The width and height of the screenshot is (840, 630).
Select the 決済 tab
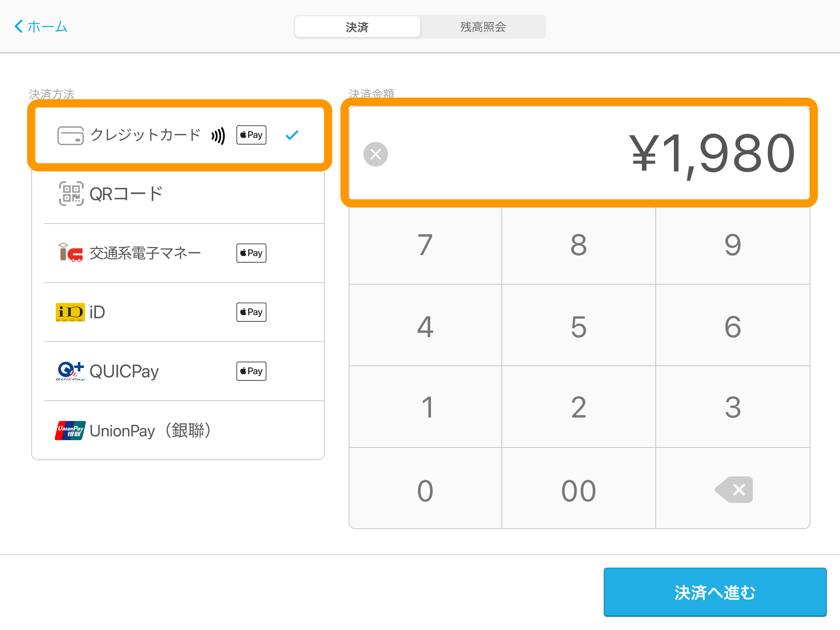click(x=357, y=27)
